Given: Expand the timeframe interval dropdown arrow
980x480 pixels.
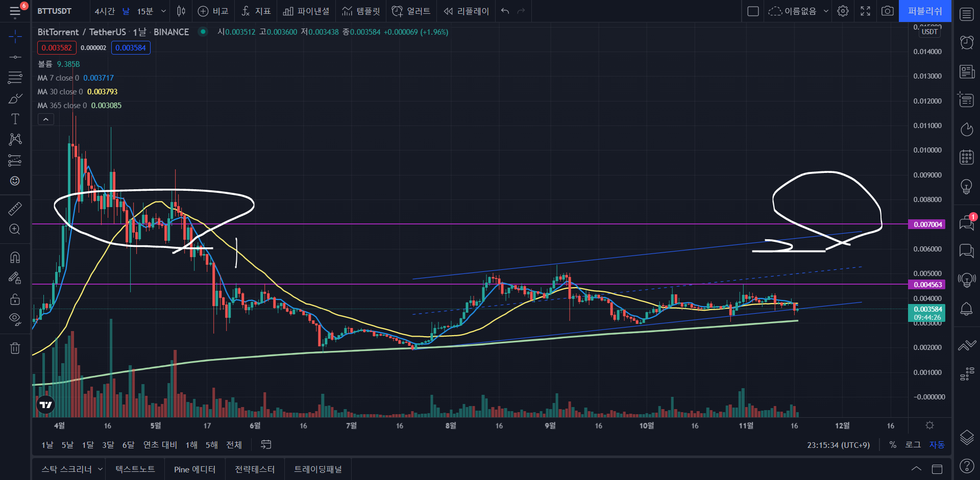Looking at the screenshot, I should coord(163,11).
